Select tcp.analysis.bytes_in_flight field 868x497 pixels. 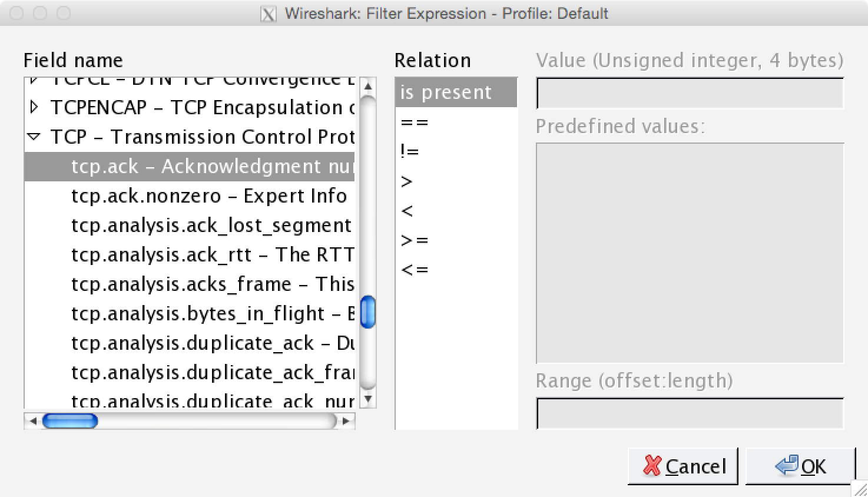[x=190, y=314]
